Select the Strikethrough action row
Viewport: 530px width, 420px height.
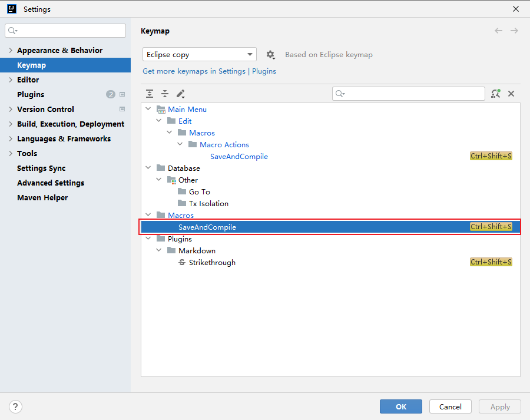tap(212, 263)
